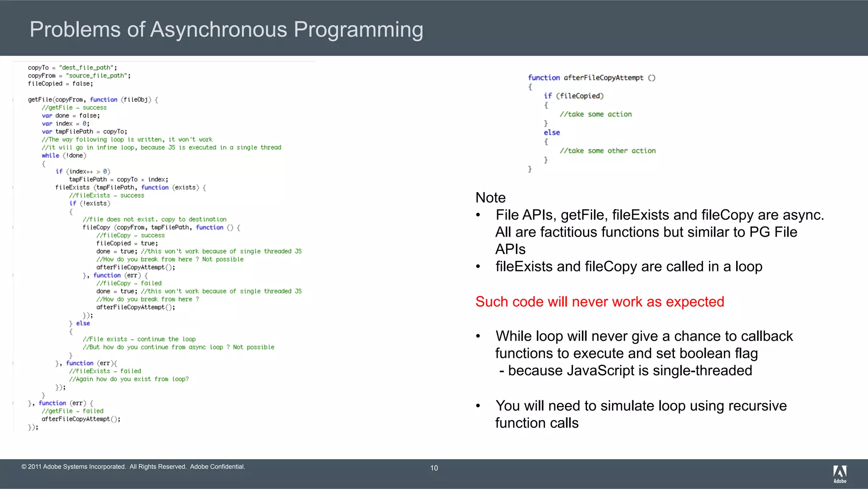The height and width of the screenshot is (489, 868).
Task: Click the '//take some other action' comment
Action: pos(607,151)
